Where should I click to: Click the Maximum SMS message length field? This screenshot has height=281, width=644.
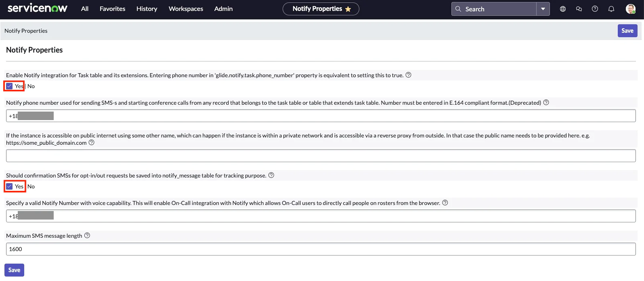coord(321,249)
